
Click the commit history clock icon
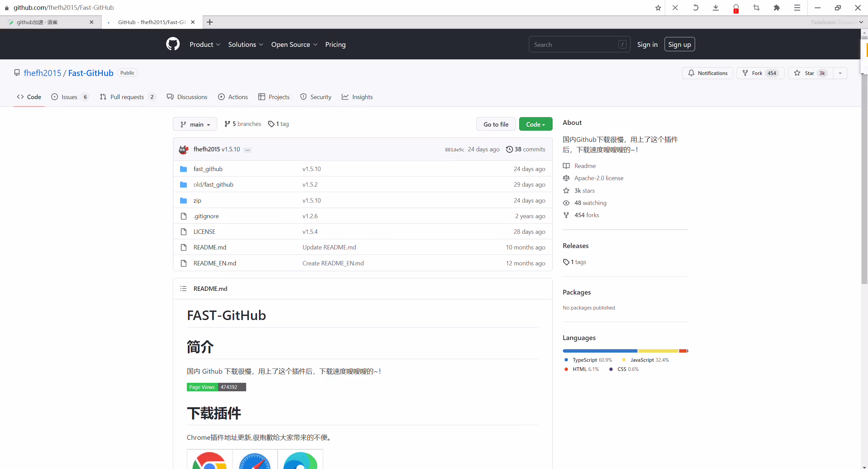[x=509, y=149]
